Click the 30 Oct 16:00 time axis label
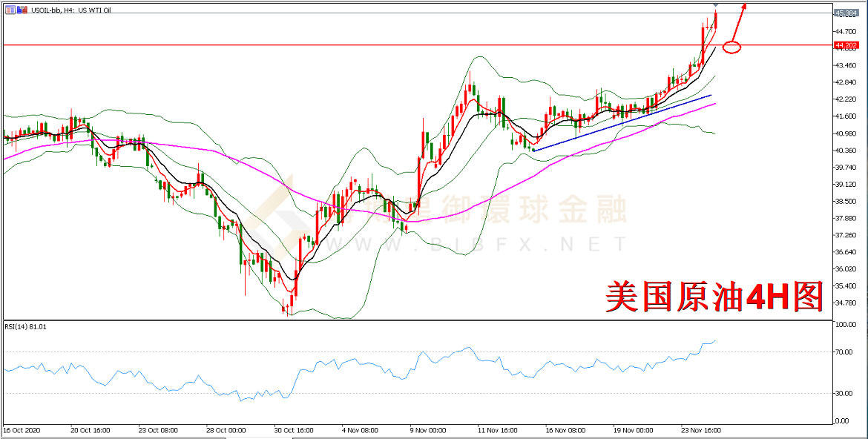This screenshot has width=868, height=439. click(294, 429)
